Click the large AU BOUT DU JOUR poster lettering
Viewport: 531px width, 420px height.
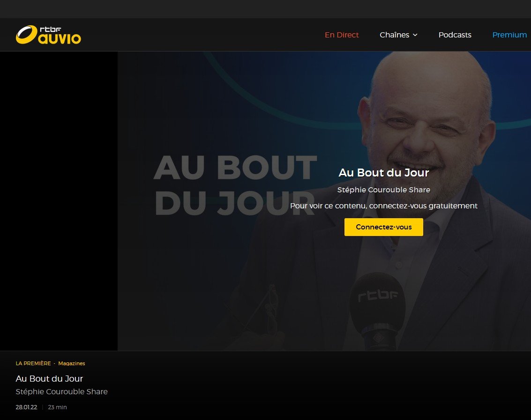click(x=235, y=185)
